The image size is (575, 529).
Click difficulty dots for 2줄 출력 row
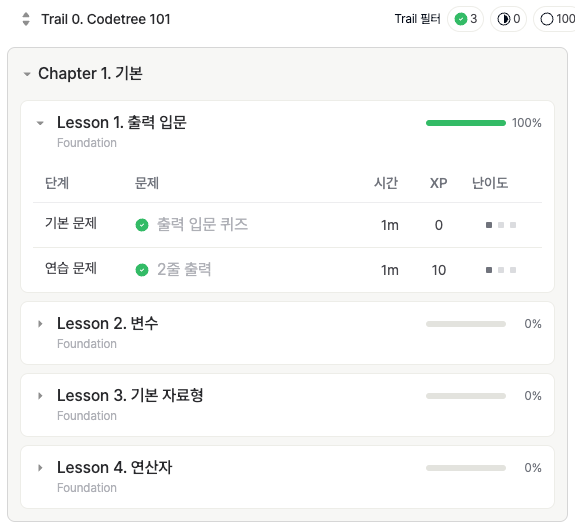(x=501, y=270)
